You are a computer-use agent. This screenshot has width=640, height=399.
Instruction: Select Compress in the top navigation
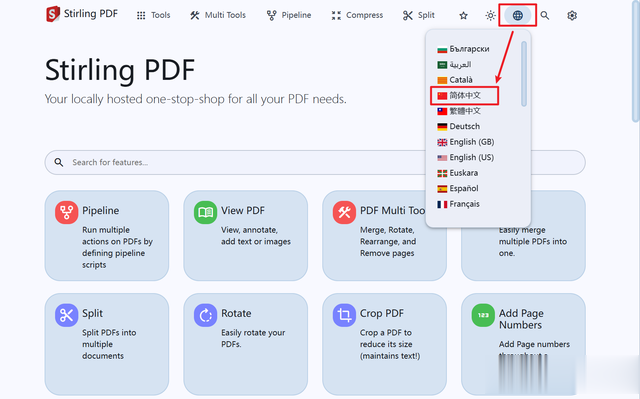click(358, 16)
